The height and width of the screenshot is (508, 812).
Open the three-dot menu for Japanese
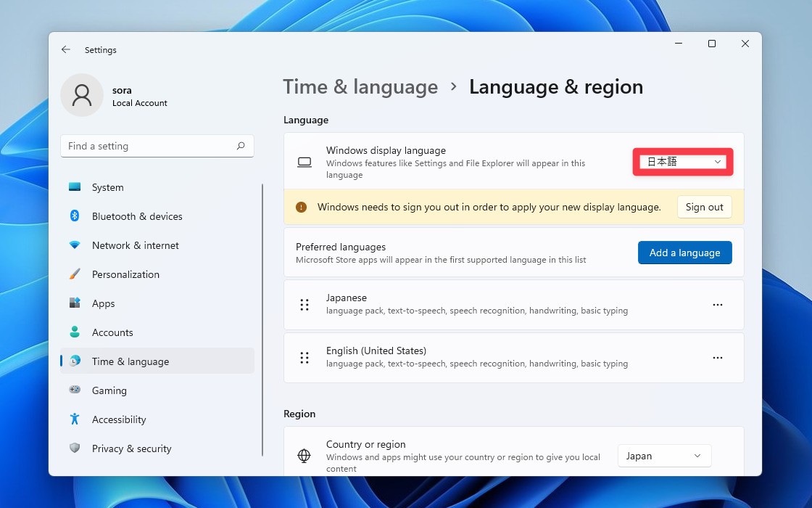[x=718, y=305]
